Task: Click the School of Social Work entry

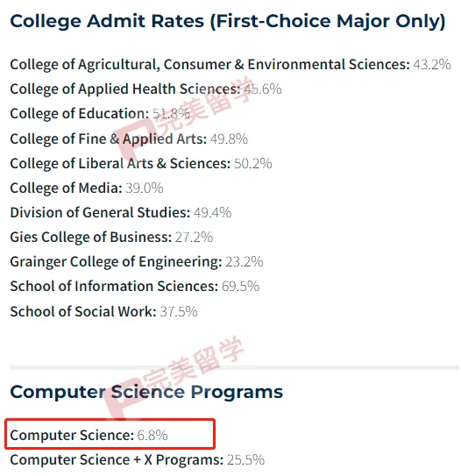Action: coord(103,312)
